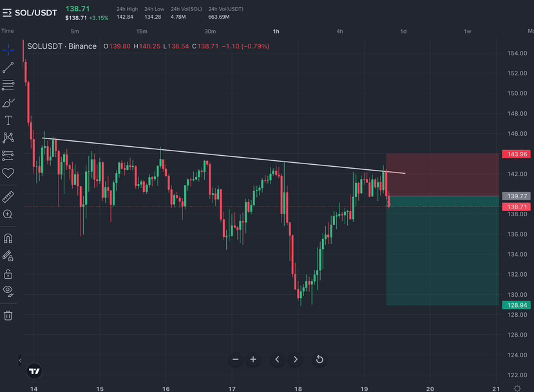534x392 pixels.
Task: Activate the zoom-in magnifier tool
Action: tap(8, 214)
